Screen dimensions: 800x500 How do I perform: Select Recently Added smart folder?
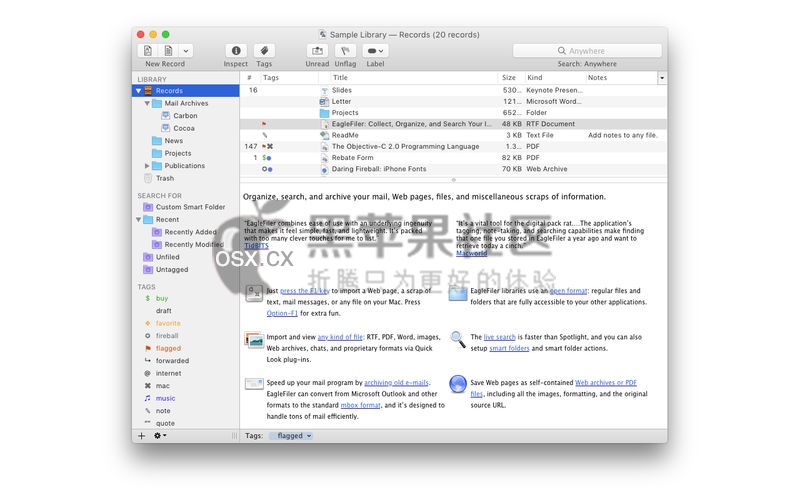click(190, 232)
